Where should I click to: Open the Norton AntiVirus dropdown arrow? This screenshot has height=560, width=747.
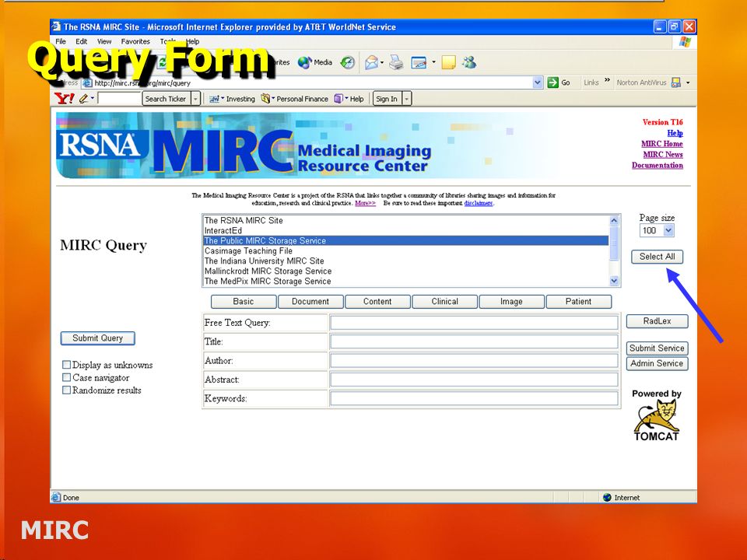[x=688, y=82]
